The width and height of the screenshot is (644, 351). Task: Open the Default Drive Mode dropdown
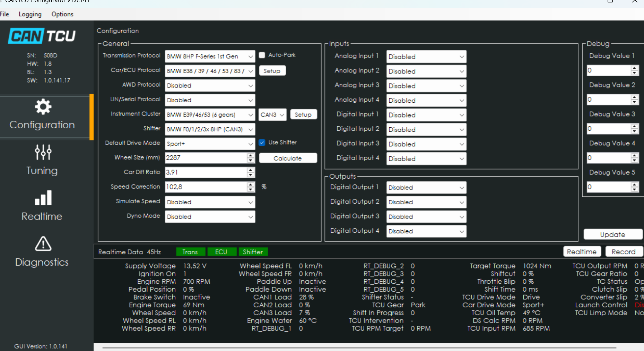pyautogui.click(x=210, y=144)
